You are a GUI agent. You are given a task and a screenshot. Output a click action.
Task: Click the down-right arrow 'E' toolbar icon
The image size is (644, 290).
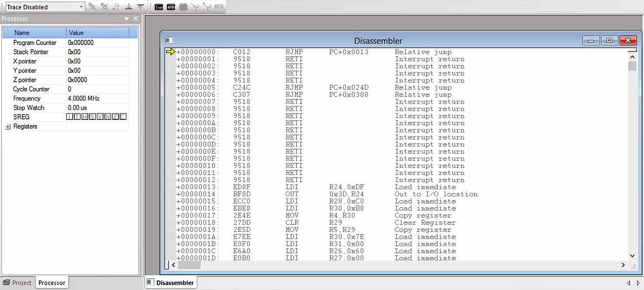click(195, 7)
